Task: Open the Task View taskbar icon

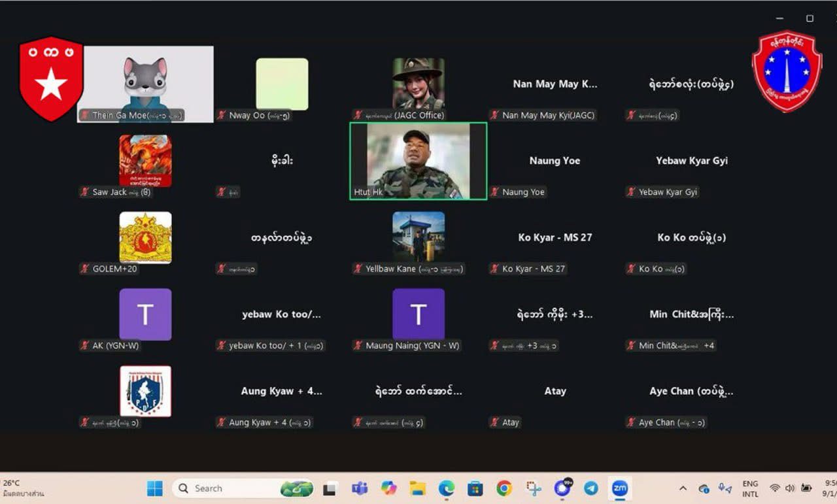Action: [x=330, y=488]
